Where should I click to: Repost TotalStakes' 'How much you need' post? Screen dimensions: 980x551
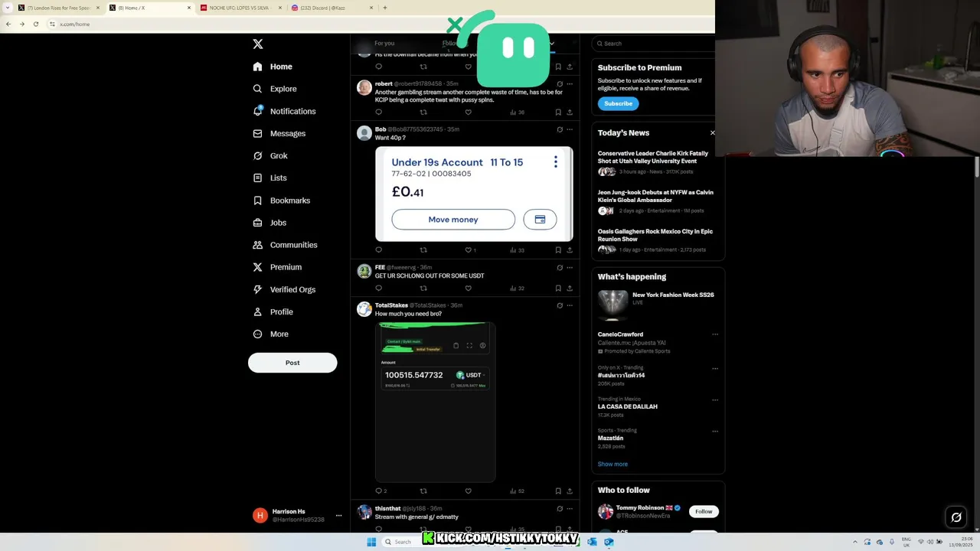coord(423,491)
